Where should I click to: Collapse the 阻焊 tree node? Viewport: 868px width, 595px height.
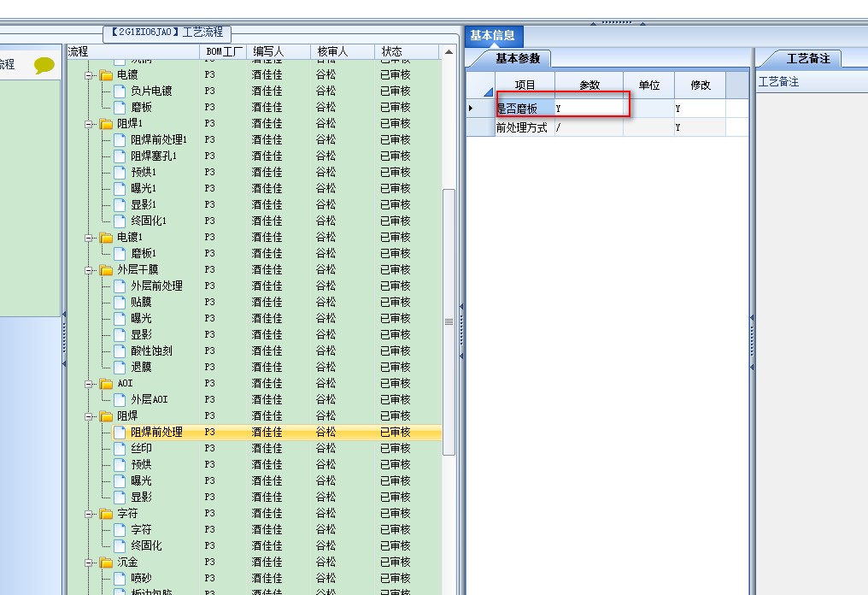click(89, 416)
